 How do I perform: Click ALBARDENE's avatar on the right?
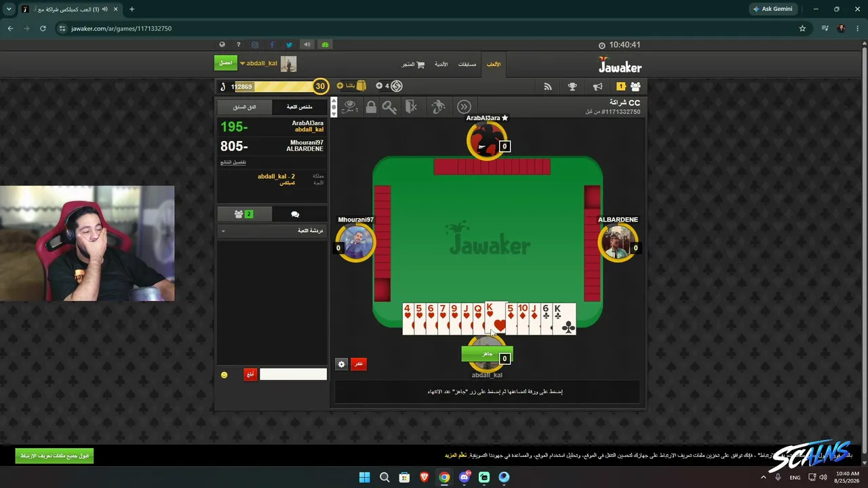pyautogui.click(x=617, y=243)
